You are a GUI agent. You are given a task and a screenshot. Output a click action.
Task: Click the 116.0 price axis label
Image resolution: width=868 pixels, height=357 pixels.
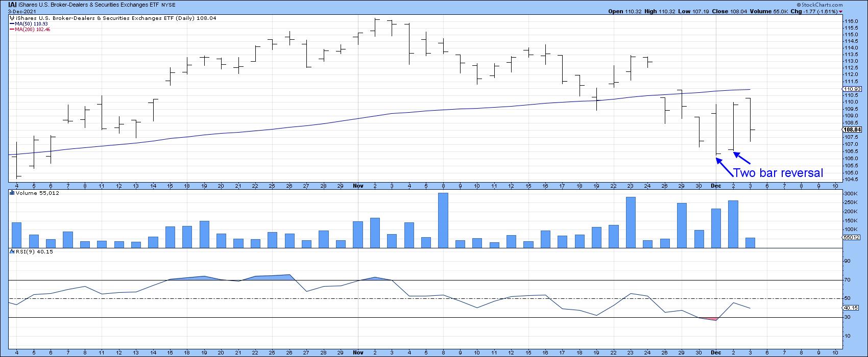851,21
